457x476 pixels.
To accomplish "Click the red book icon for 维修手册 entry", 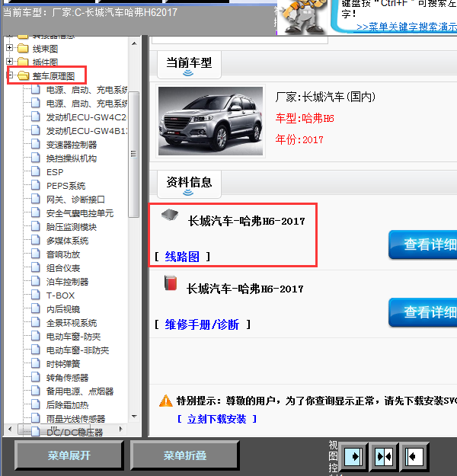I will [171, 283].
